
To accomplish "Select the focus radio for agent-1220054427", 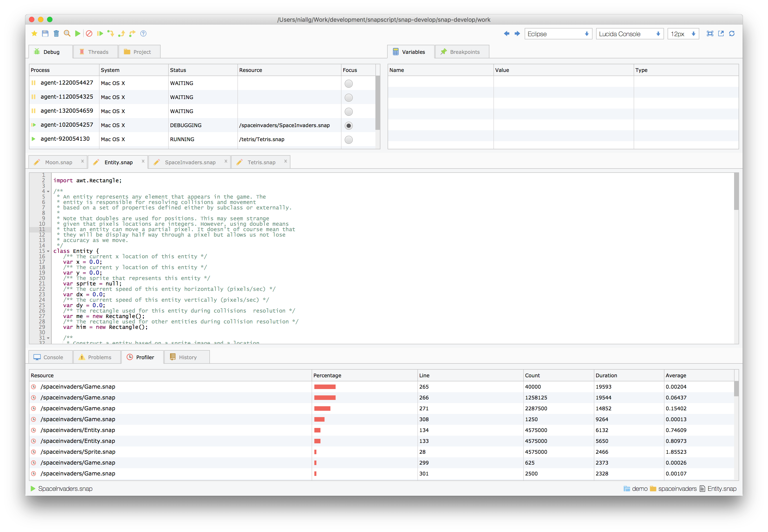I will pyautogui.click(x=348, y=84).
